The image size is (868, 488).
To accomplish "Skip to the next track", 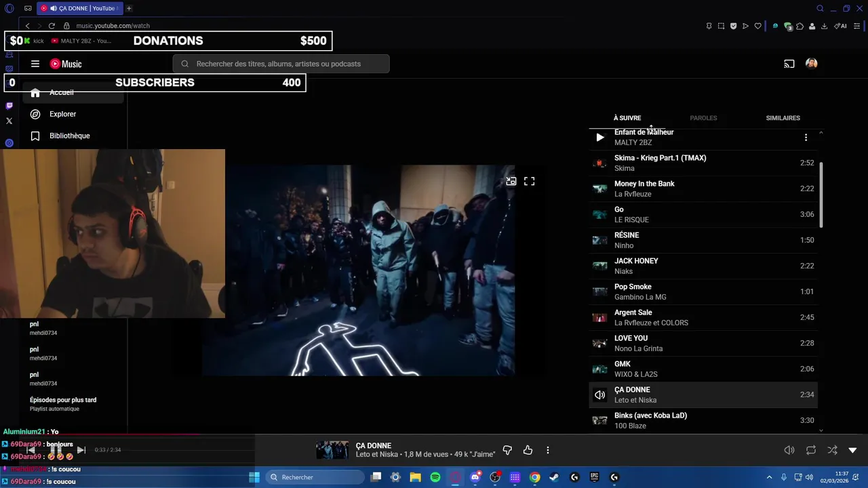I will point(81,450).
